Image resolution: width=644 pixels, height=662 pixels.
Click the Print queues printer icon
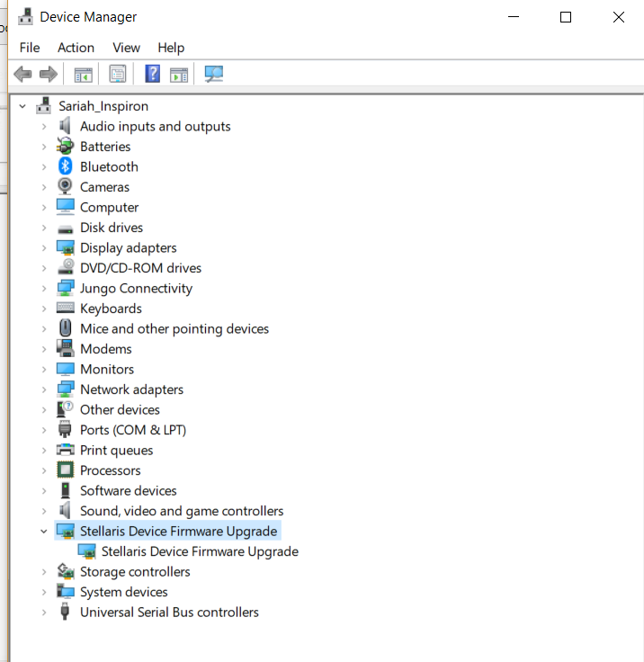coord(65,450)
